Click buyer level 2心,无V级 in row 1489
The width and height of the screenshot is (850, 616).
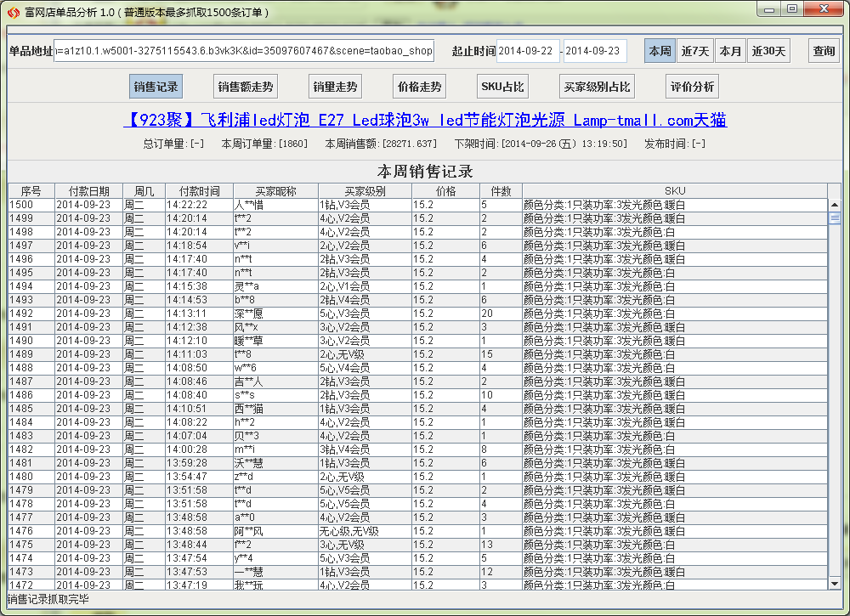365,353
